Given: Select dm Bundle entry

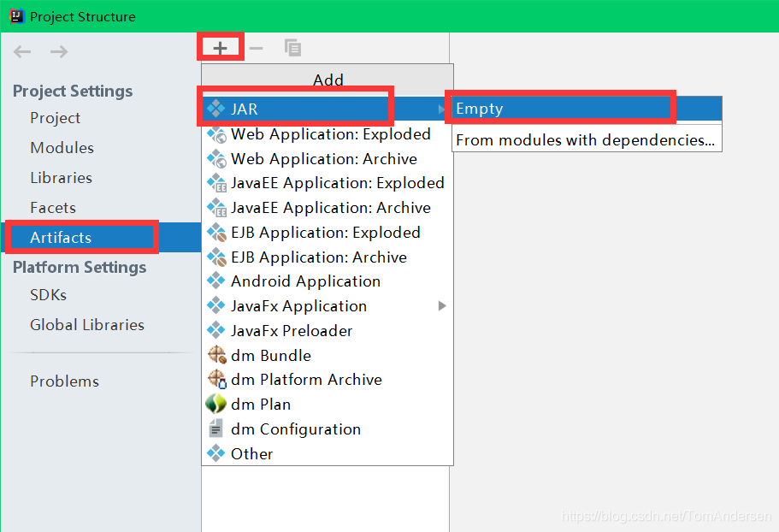Looking at the screenshot, I should [x=328, y=356].
